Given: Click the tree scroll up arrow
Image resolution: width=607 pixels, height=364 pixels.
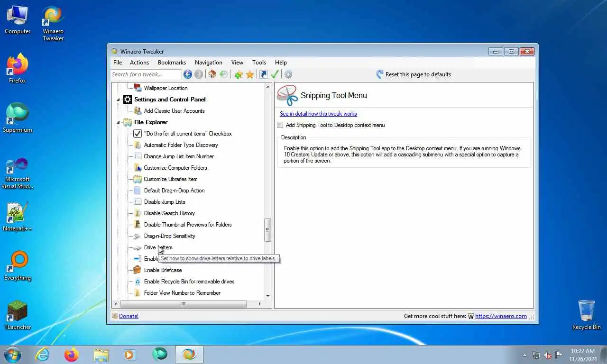Looking at the screenshot, I should coord(267,87).
